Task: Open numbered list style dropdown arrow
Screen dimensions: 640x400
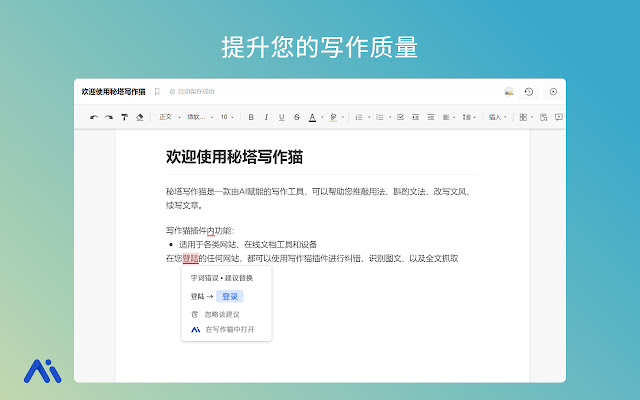Action: point(369,118)
